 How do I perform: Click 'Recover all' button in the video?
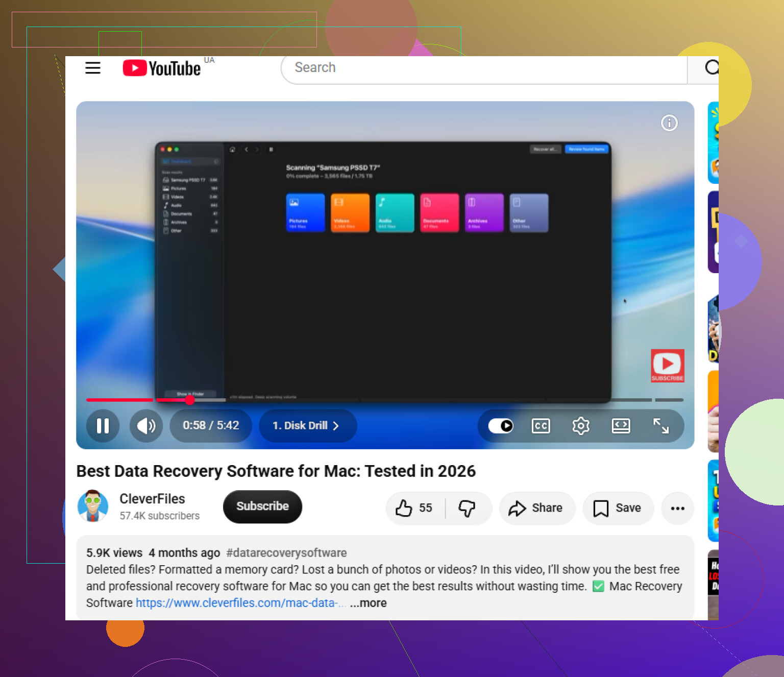pyautogui.click(x=545, y=149)
